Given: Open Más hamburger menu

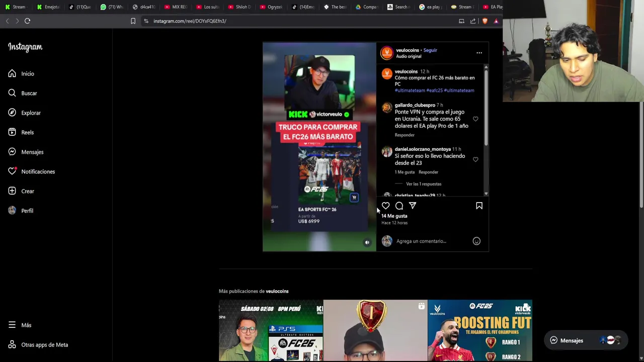Looking at the screenshot, I should pyautogui.click(x=12, y=325).
